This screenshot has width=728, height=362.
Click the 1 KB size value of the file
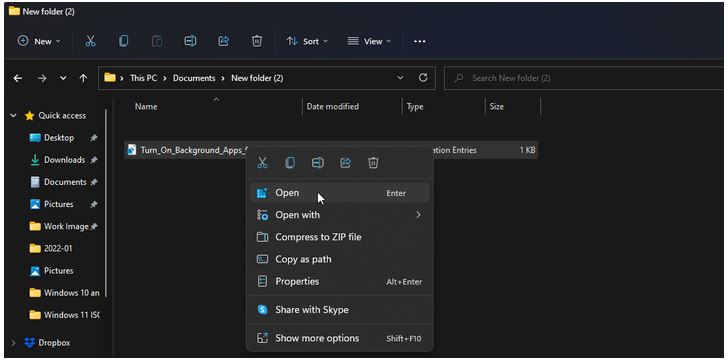pos(527,150)
